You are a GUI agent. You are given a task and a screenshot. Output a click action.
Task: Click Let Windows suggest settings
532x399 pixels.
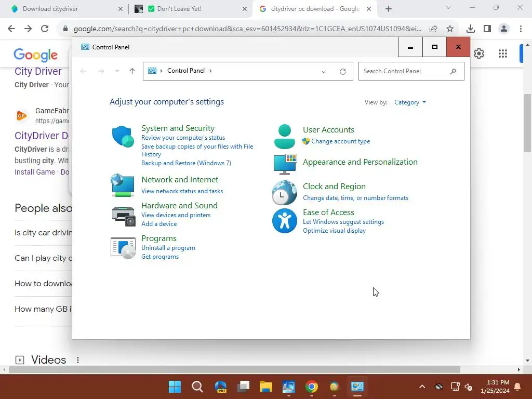tap(343, 222)
